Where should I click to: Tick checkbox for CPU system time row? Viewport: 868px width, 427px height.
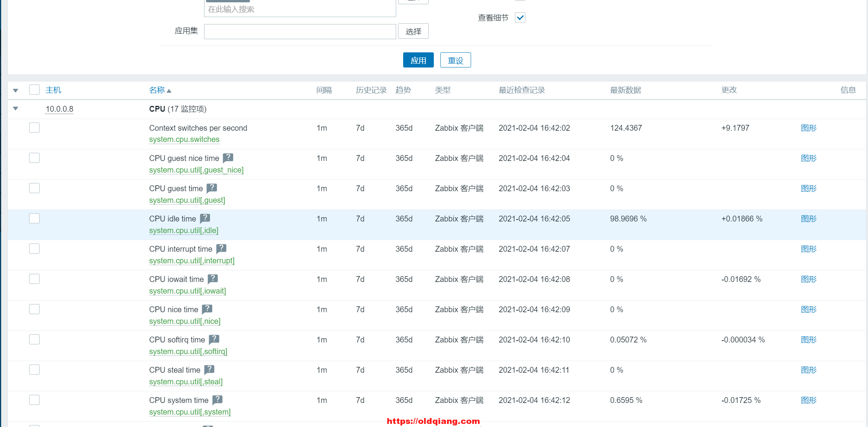coord(34,400)
